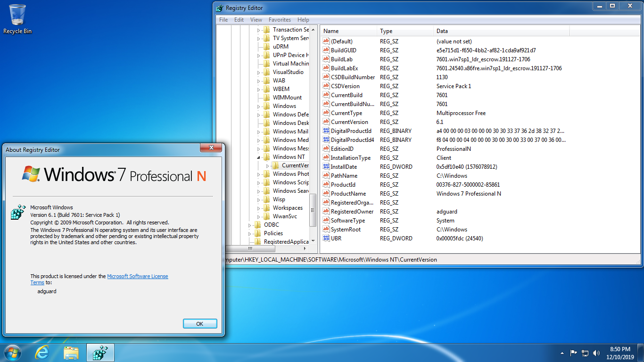Click the Registry Editor title bar icon

220,8
